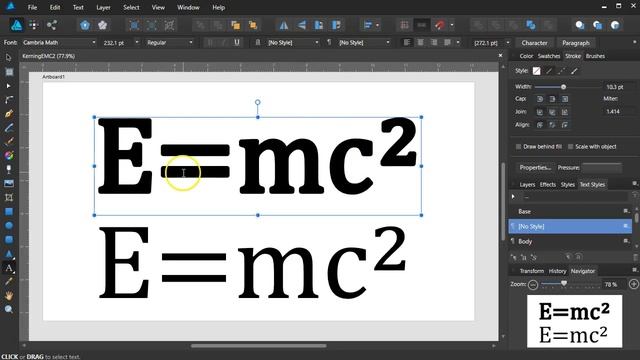Select the View hand tool
Screen dimensions: 640x360
[x=9, y=296]
